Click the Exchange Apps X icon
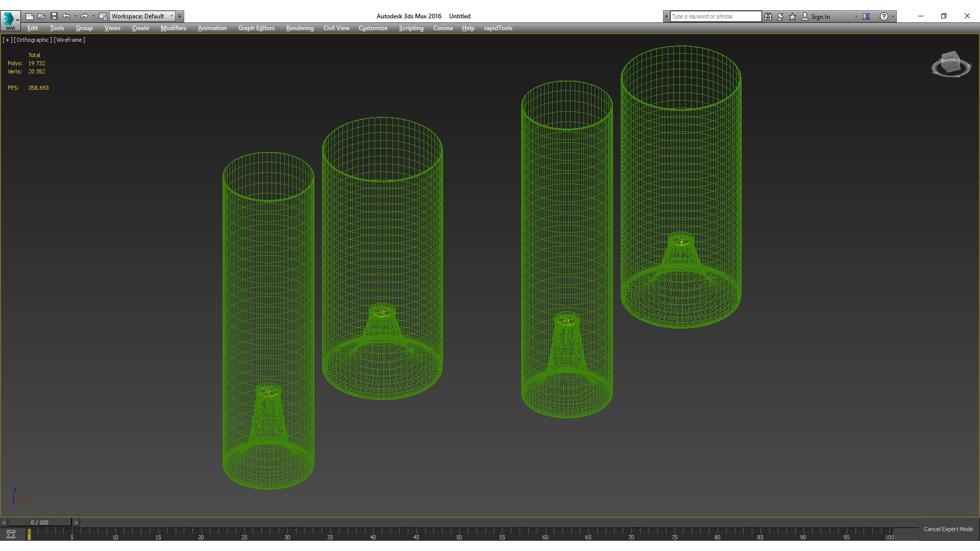The width and height of the screenshot is (980, 551). pos(866,16)
